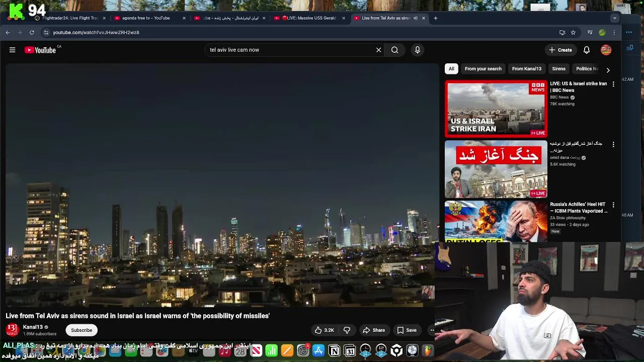The image size is (644, 362).
Task: Select the 'Sirens' chip
Action: (x=558, y=69)
